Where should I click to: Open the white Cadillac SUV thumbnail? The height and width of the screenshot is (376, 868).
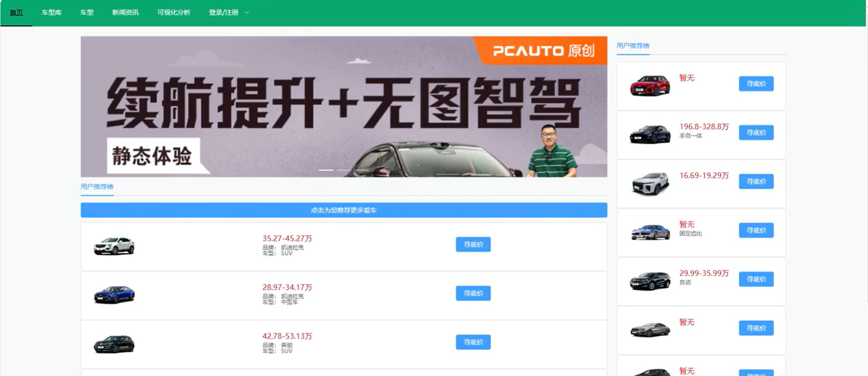point(114,246)
